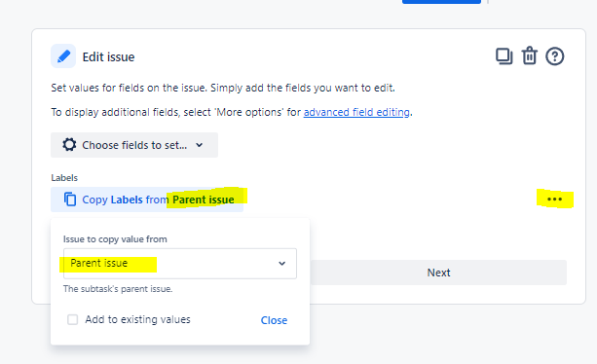This screenshot has width=597, height=364.
Task: Open the Parent issue dropdown
Action: point(180,263)
